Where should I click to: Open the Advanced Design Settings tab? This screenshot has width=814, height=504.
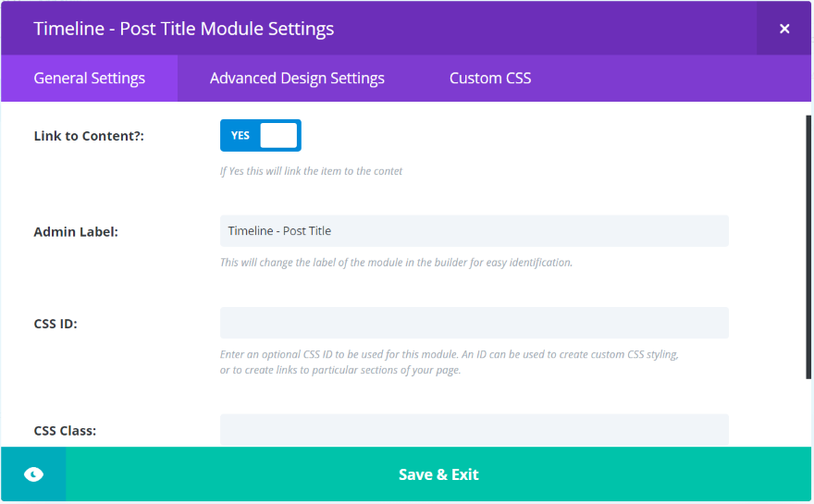[x=297, y=79]
